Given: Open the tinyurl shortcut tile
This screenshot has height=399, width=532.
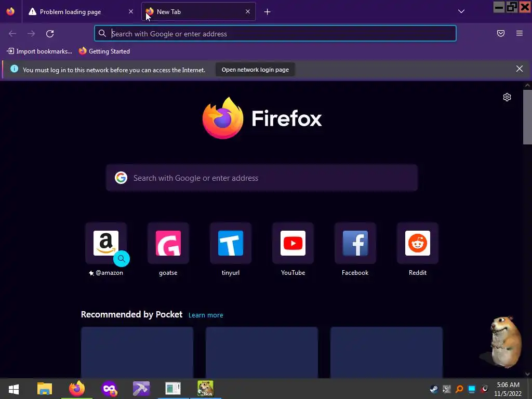Looking at the screenshot, I should click(231, 243).
